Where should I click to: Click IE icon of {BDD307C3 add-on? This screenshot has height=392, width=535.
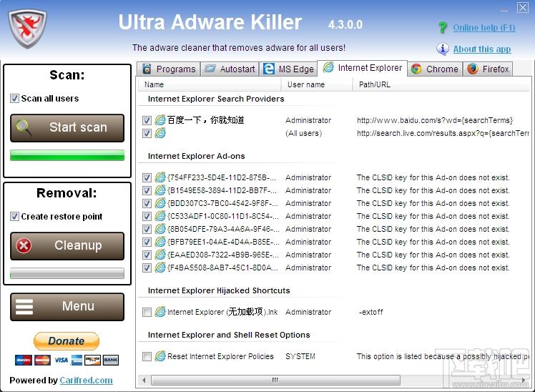[x=160, y=203]
